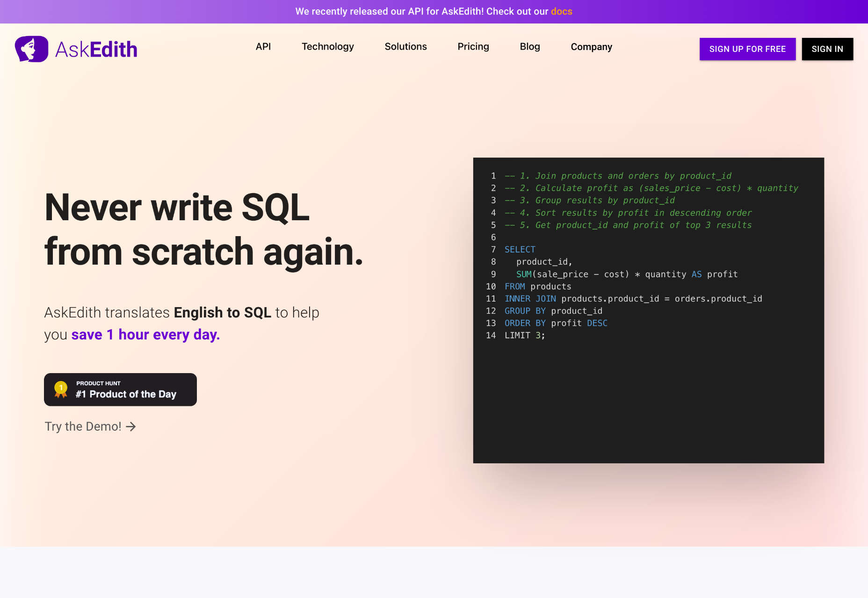
Task: Go to the Pricing page
Action: coord(473,46)
